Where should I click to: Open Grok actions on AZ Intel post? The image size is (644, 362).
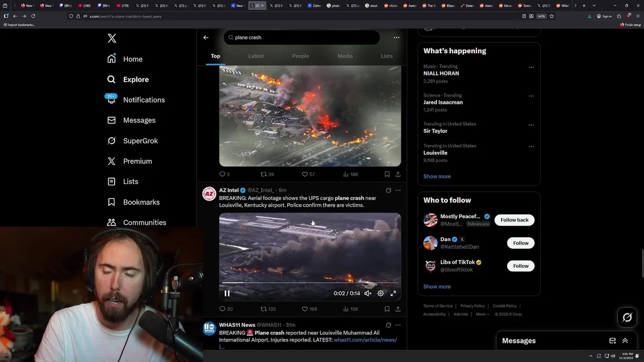click(388, 191)
